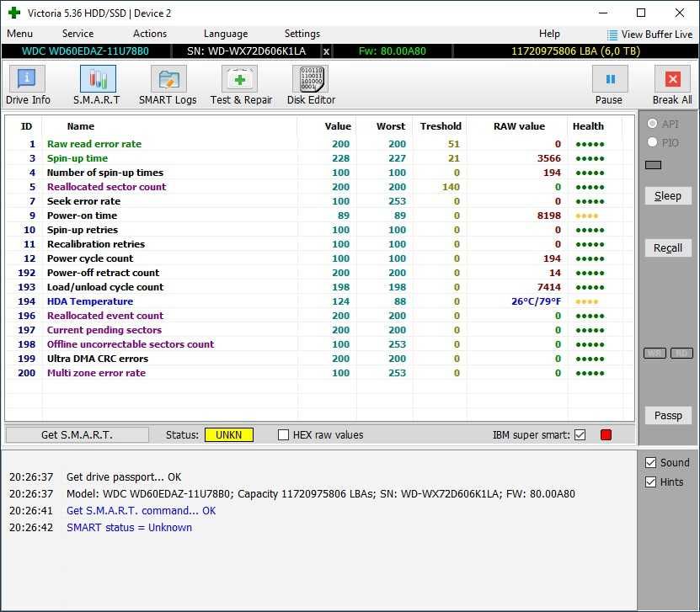This screenshot has width=700, height=612.
Task: Click the firmware label Fw: 80.00A80
Action: [x=393, y=51]
